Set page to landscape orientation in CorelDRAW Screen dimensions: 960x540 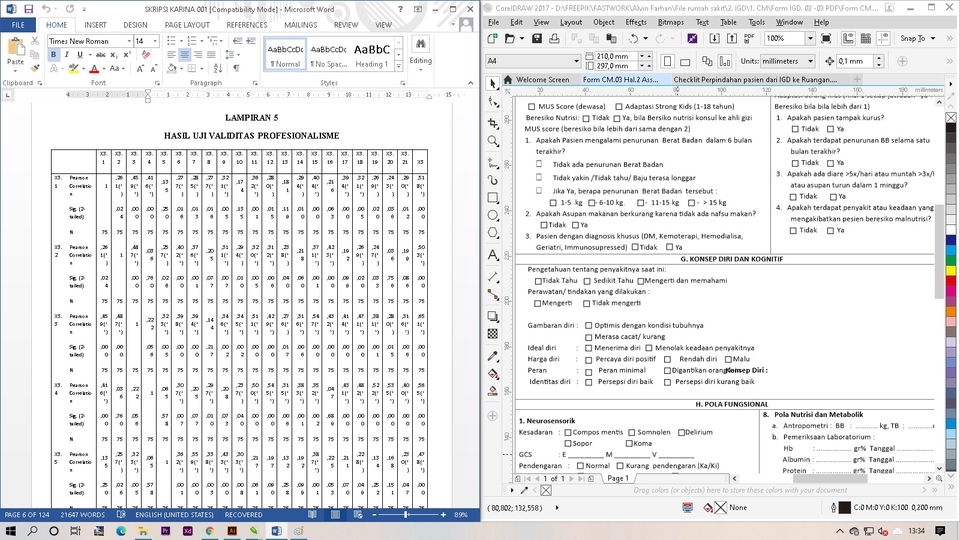(685, 61)
